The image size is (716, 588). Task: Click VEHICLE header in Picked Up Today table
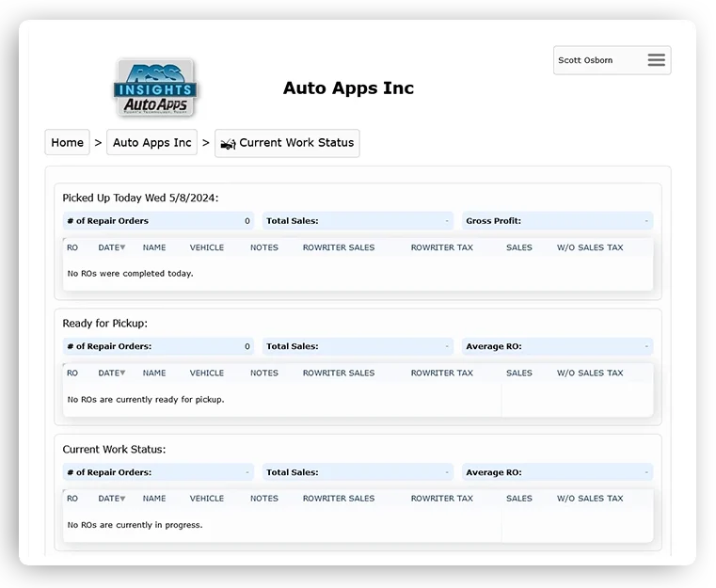coord(207,247)
